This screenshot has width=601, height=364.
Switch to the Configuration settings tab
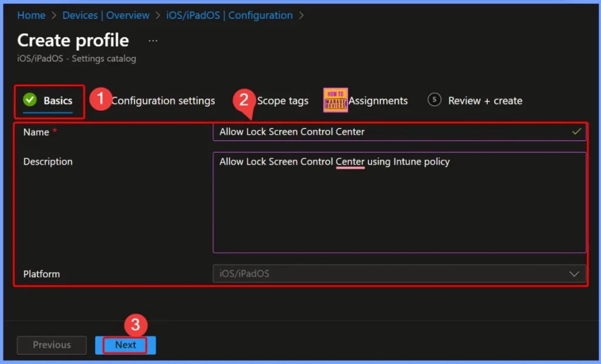163,100
